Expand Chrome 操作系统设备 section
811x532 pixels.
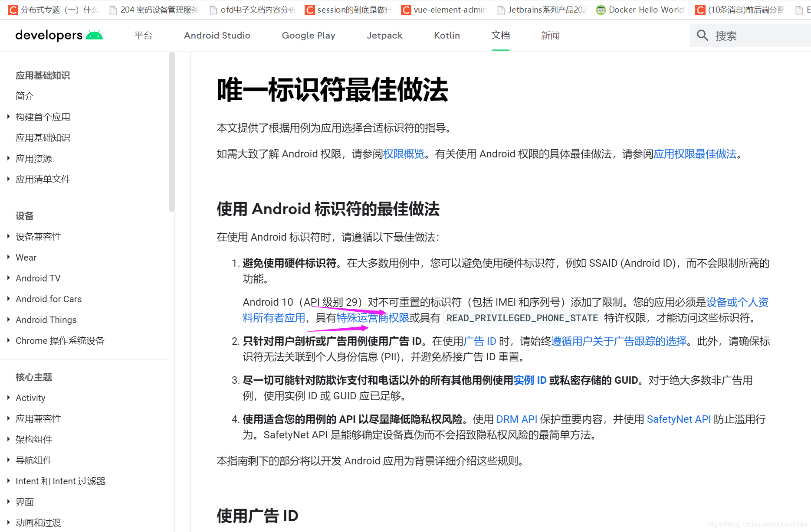[x=9, y=340]
